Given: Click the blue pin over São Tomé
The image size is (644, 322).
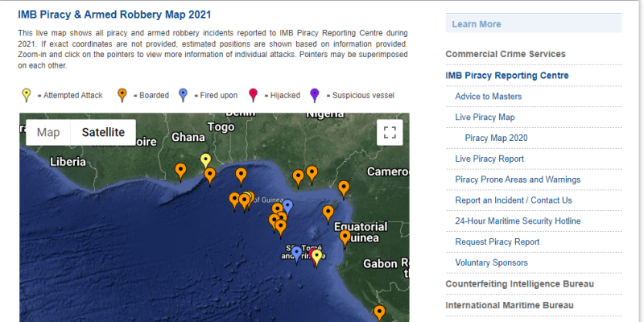Looking at the screenshot, I should point(296,254).
